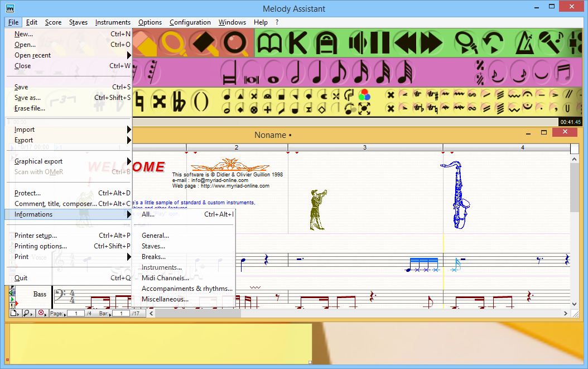Select All... in Informations submenu
The height and width of the screenshot is (369, 588).
(184, 214)
